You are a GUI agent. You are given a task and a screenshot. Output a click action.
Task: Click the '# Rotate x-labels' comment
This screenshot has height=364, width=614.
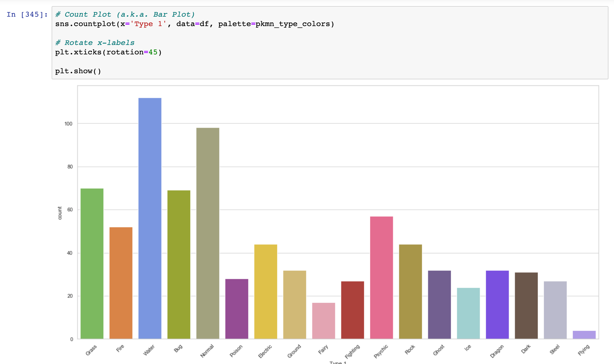pos(95,42)
